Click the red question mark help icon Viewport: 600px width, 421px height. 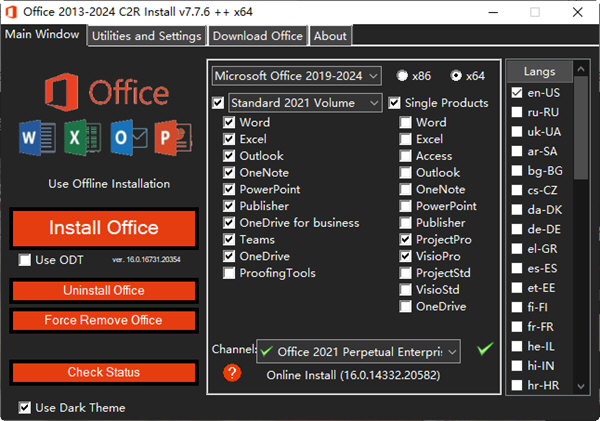pos(232,373)
